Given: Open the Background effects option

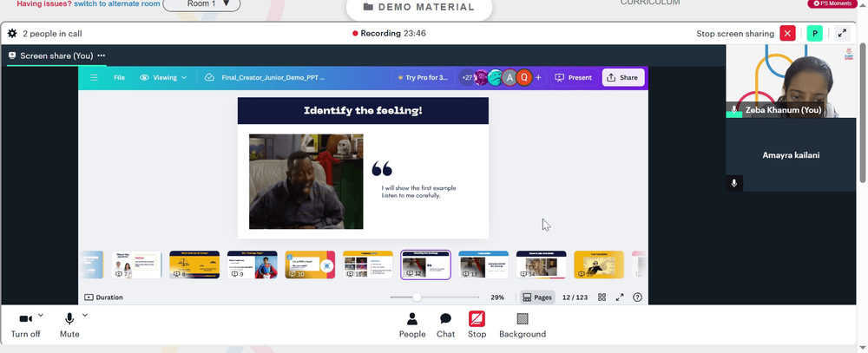Looking at the screenshot, I should (x=523, y=324).
